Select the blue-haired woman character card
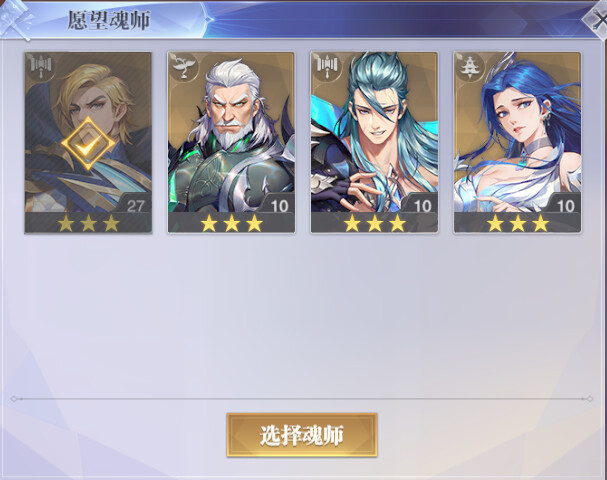The height and width of the screenshot is (480, 607). coord(517,142)
